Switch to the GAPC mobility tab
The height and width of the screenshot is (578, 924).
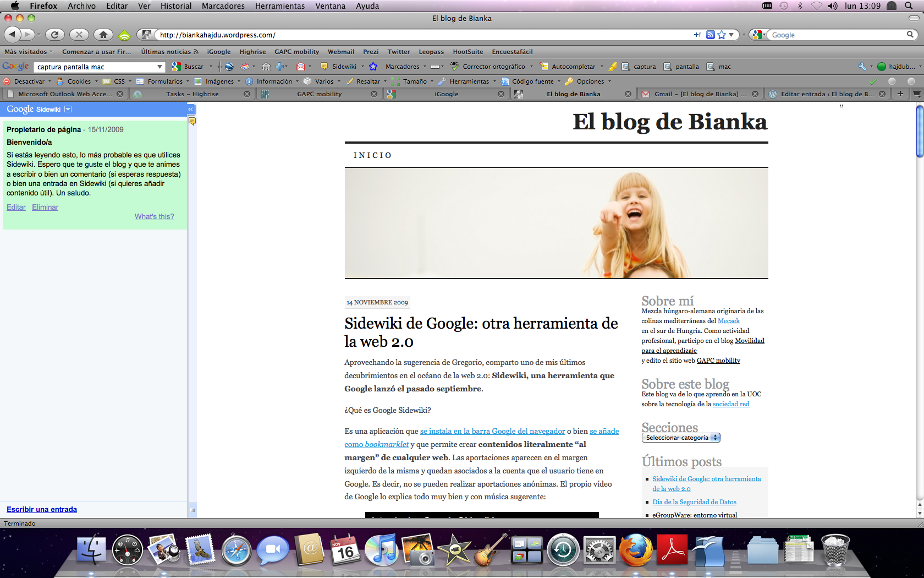[319, 94]
